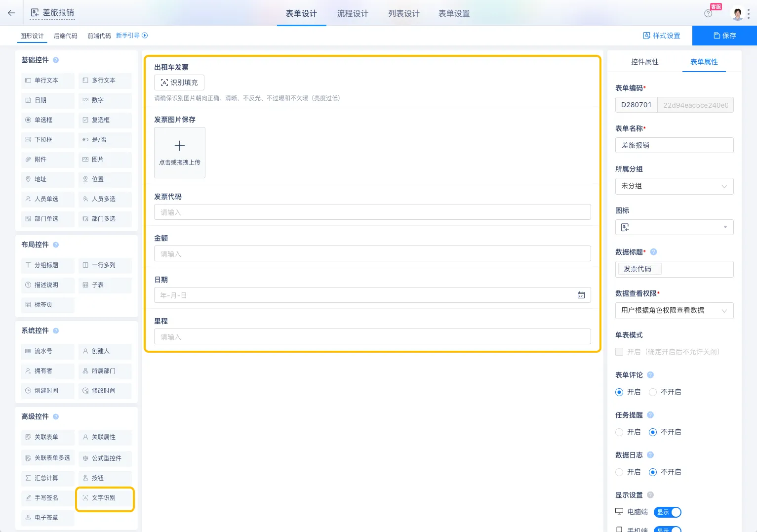Open the calendar icon in 日期 field
This screenshot has width=757, height=532.
click(581, 295)
